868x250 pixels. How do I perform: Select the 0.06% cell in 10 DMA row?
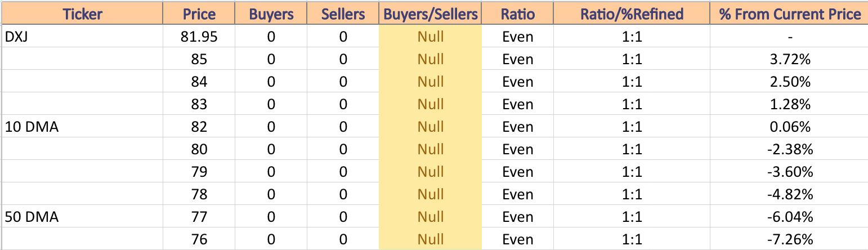pyautogui.click(x=790, y=127)
